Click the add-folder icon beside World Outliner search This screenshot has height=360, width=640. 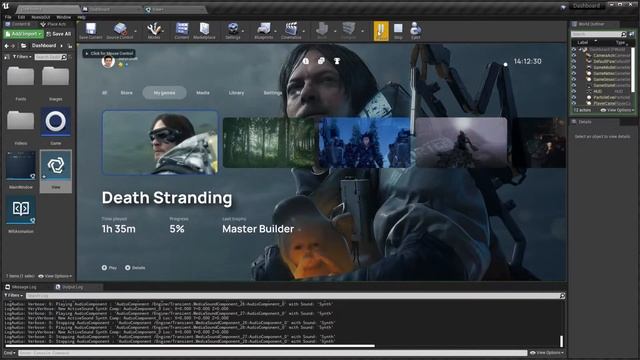point(631,34)
